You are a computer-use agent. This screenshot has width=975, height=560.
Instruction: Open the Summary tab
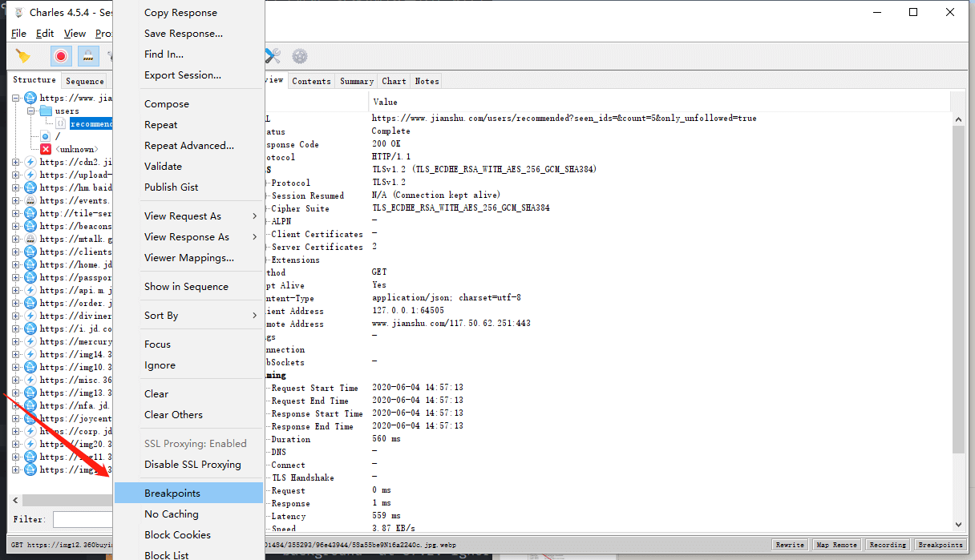[x=357, y=81]
